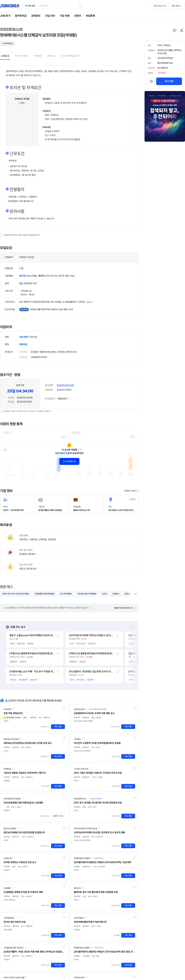Select the 기업정보 tab
The height and width of the screenshot is (980, 185).
37,56
